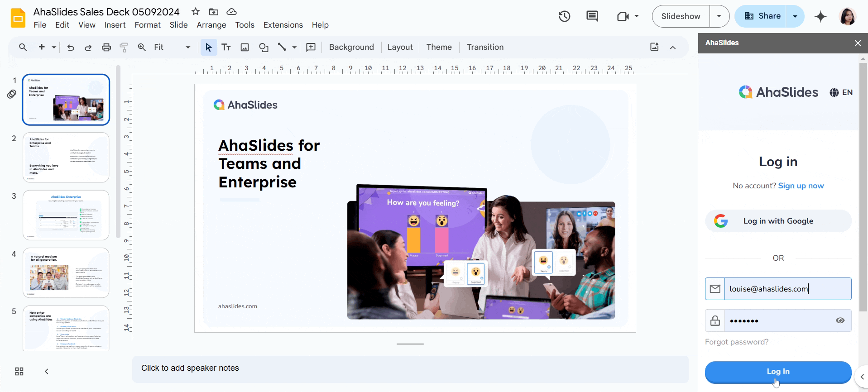Open the Google Slides home logo

tap(18, 18)
